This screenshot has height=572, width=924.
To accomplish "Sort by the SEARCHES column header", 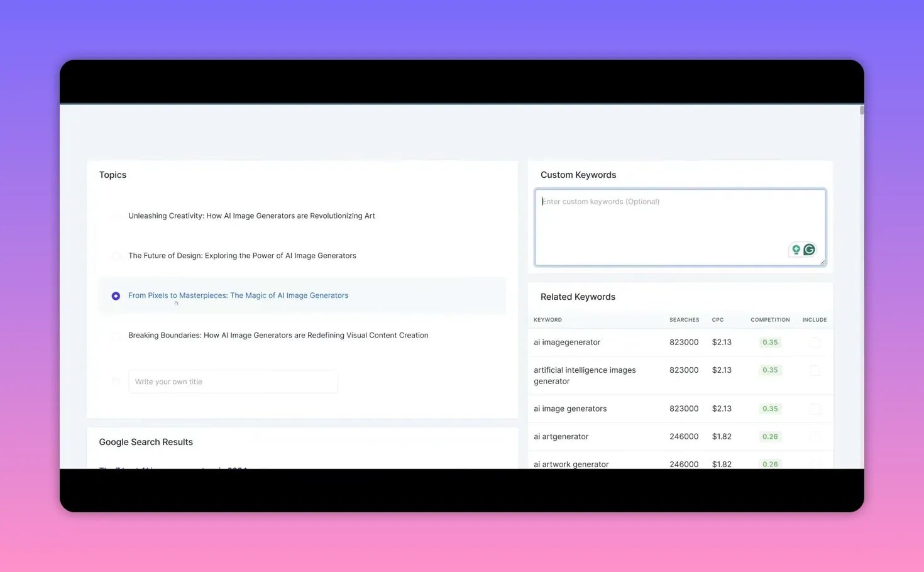I will click(684, 319).
